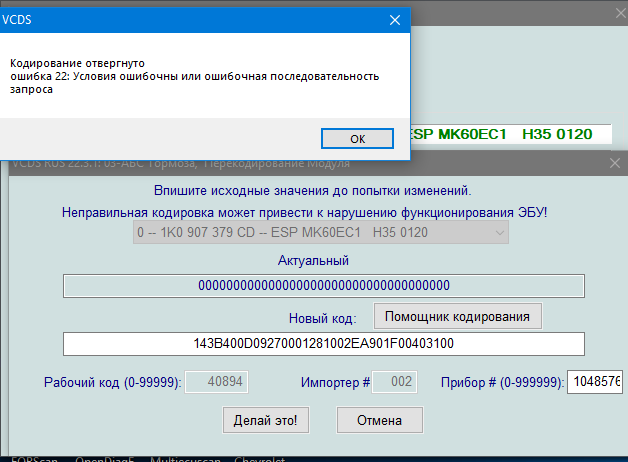
Task: Click the Multiecuscan desktop label
Action: coord(185,459)
